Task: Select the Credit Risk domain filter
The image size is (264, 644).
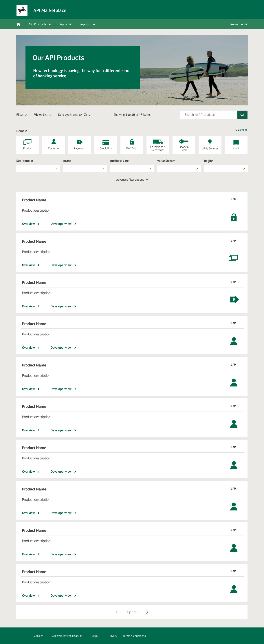Action: (x=106, y=145)
